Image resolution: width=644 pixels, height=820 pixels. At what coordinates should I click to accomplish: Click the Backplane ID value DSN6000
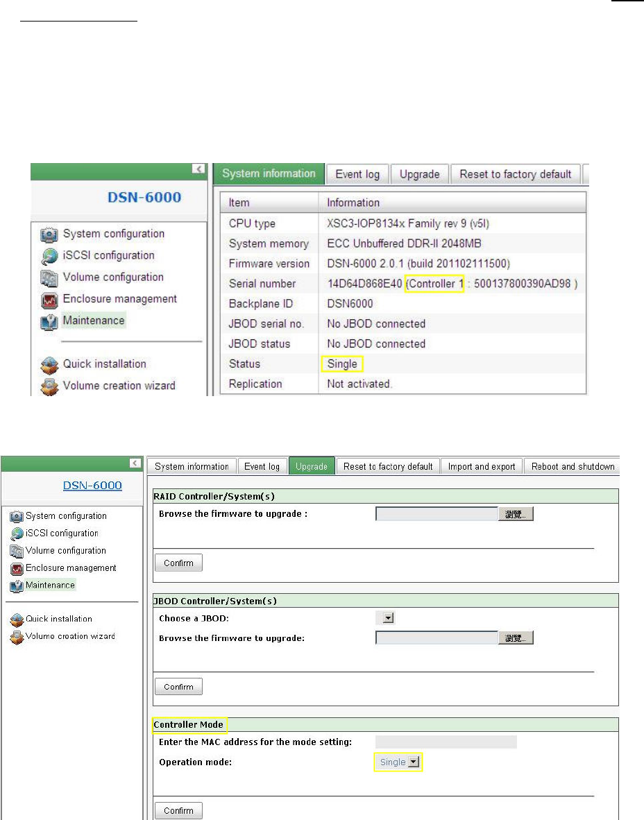pos(350,304)
